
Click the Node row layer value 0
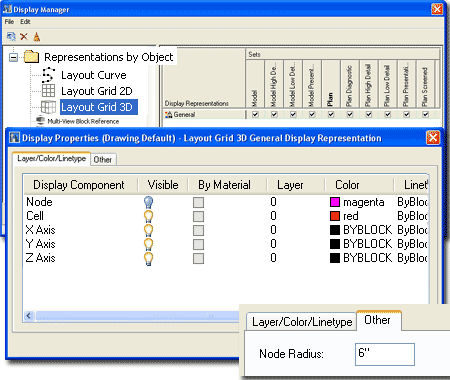coord(273,202)
